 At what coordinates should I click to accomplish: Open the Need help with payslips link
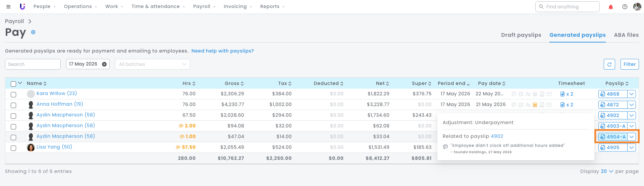point(222,51)
